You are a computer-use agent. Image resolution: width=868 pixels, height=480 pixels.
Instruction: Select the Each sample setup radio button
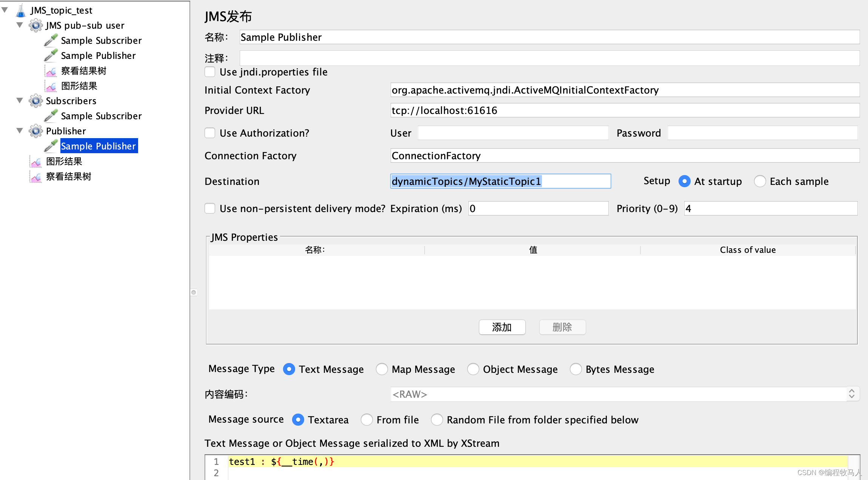(x=760, y=182)
